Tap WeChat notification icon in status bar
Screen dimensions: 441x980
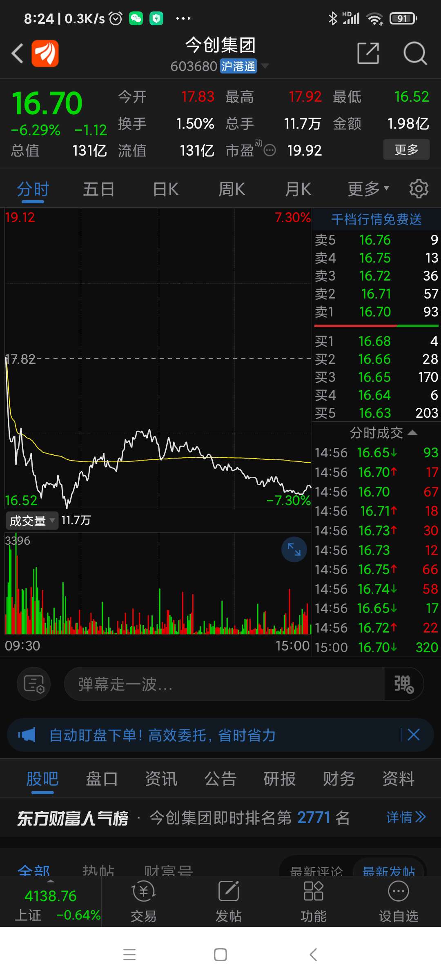click(x=136, y=18)
